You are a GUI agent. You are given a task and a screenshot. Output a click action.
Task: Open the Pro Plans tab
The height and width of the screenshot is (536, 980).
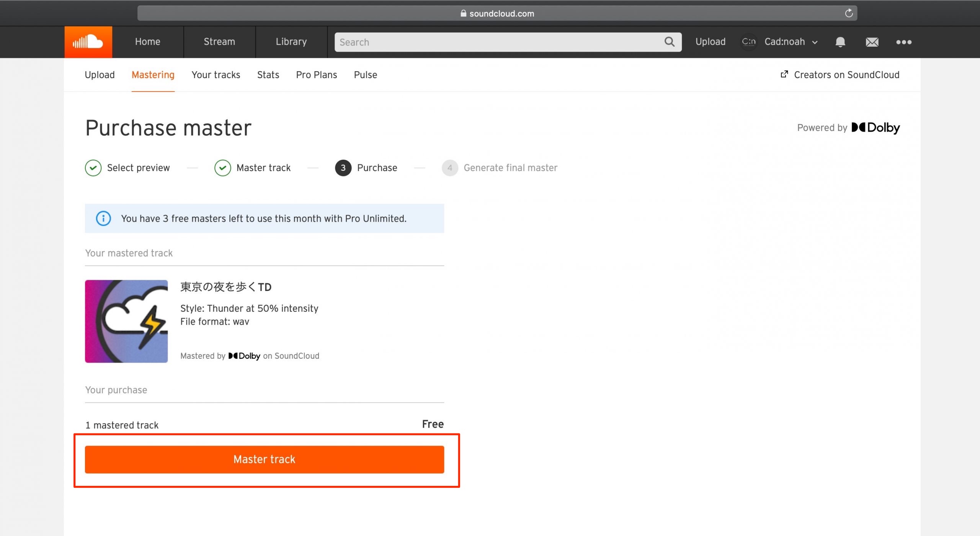pyautogui.click(x=317, y=75)
